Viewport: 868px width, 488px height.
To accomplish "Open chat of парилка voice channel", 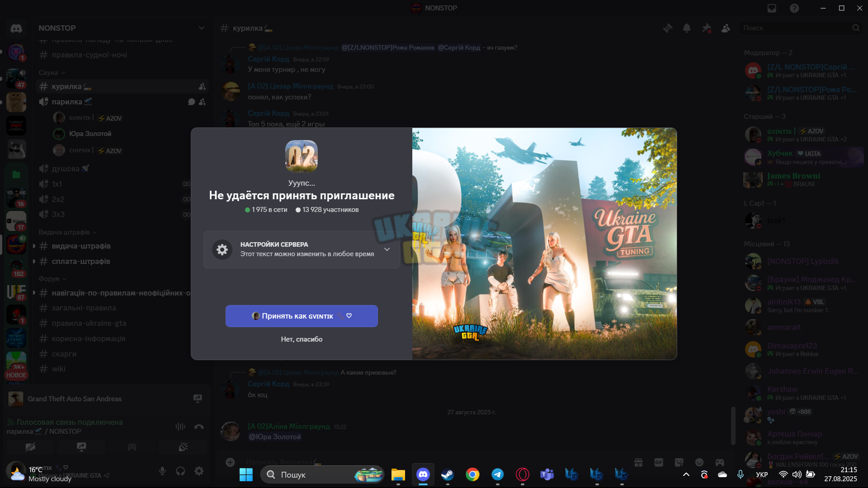I will tap(191, 102).
